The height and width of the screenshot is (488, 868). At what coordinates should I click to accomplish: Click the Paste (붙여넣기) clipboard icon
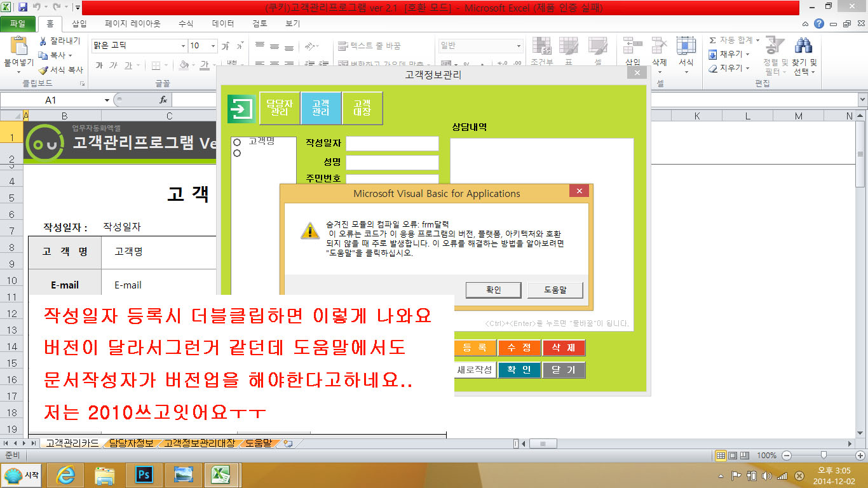[x=19, y=46]
